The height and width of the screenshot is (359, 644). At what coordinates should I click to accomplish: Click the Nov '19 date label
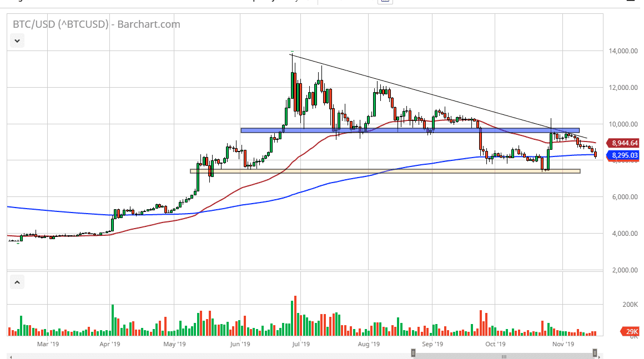(563, 344)
